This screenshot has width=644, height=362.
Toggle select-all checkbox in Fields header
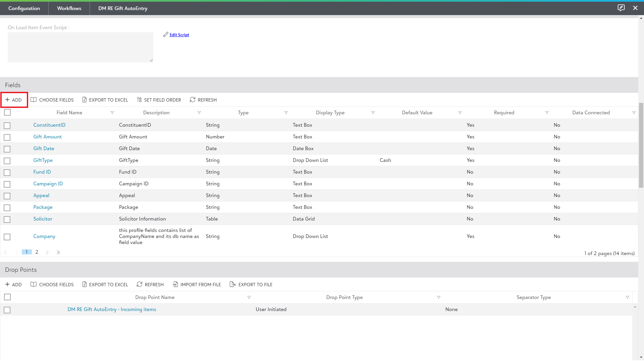tap(7, 113)
